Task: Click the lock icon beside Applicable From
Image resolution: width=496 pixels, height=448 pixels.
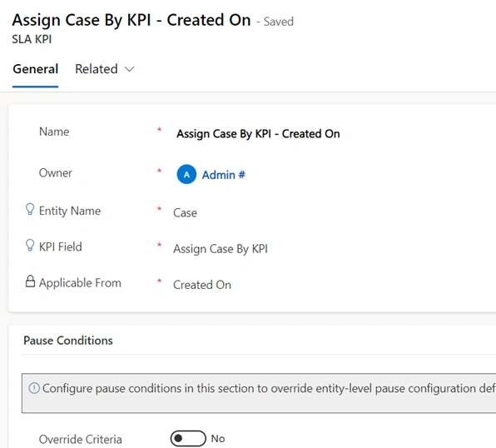Action: click(x=30, y=281)
